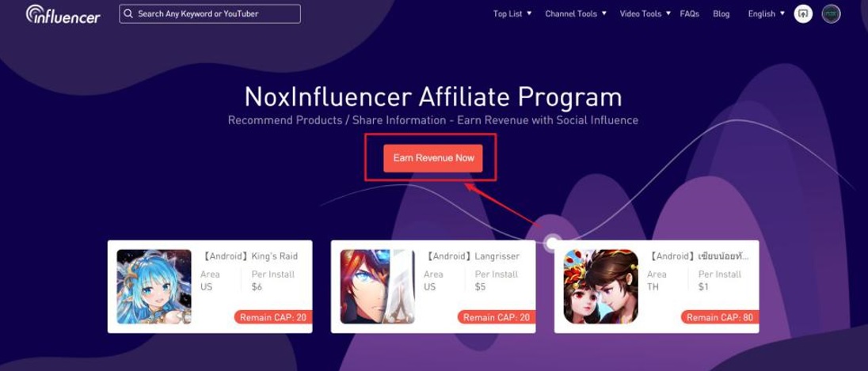Expand the Top List dropdown
The image size is (868, 371).
coord(512,13)
